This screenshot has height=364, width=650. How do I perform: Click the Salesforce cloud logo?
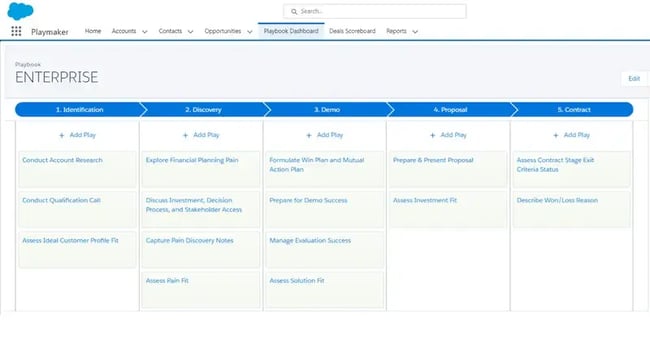(20, 11)
